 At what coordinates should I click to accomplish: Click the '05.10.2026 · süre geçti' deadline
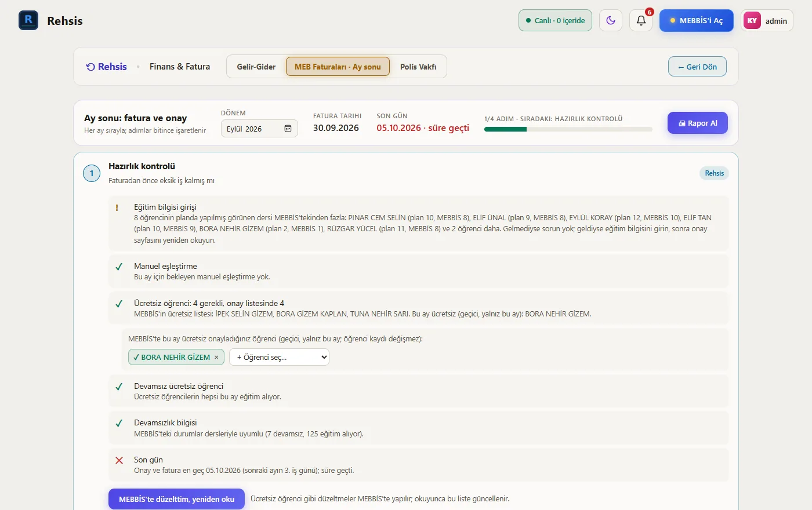pos(423,128)
